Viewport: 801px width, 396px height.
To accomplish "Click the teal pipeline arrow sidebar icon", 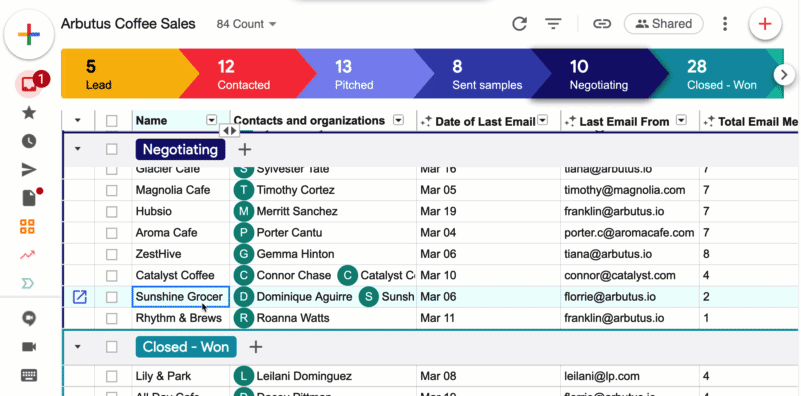I will tap(28, 283).
